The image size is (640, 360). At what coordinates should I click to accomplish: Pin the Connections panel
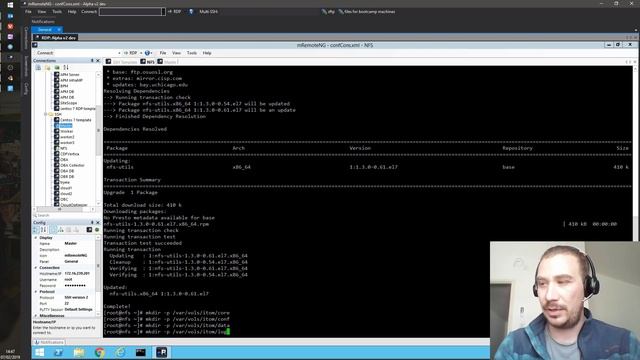92,60
